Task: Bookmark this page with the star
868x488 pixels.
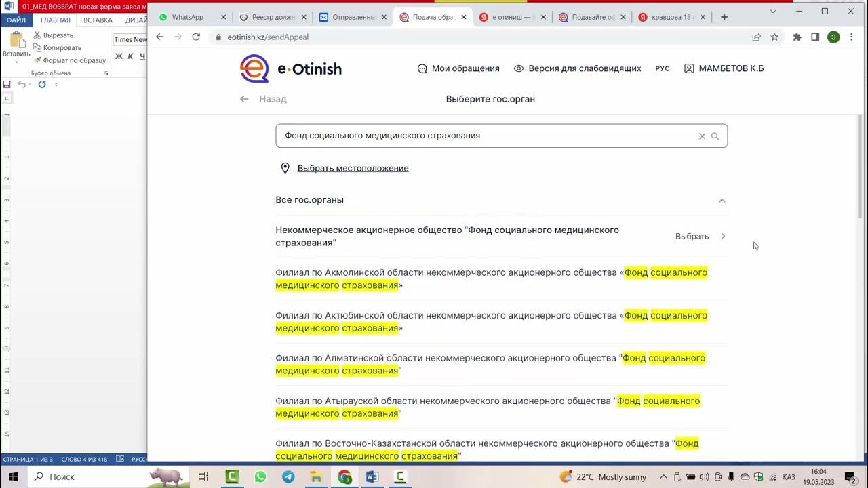Action: 774,37
